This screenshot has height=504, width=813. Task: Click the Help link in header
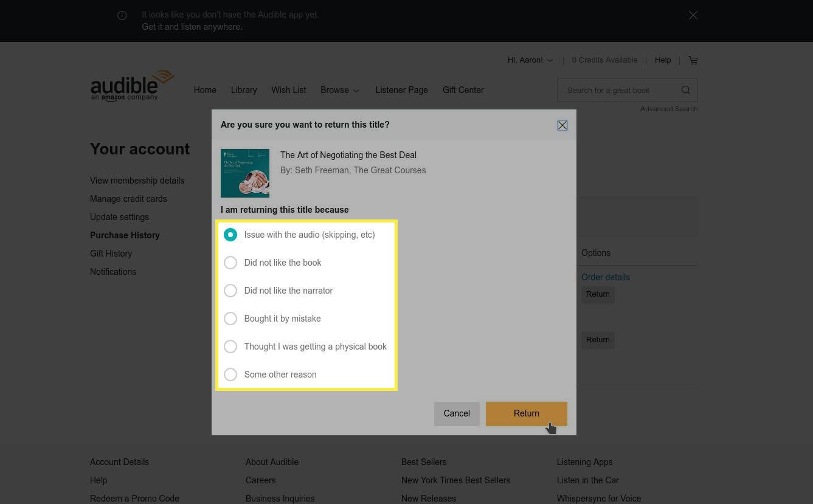(663, 60)
